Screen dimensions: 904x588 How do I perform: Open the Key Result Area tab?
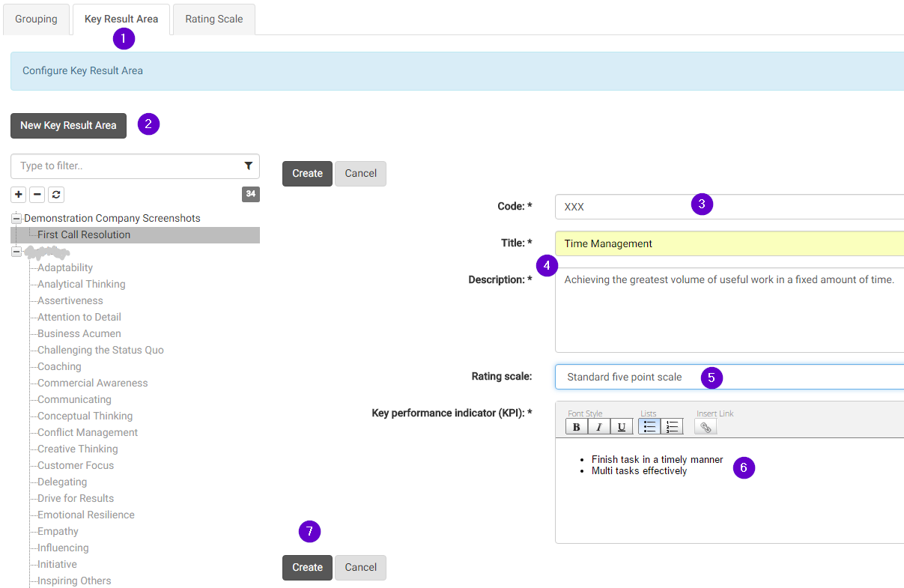(121, 19)
